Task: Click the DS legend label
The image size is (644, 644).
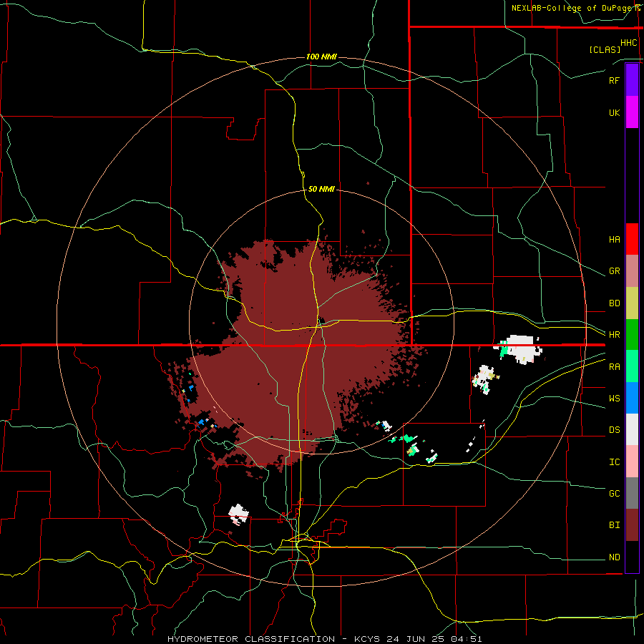Action: click(x=614, y=430)
